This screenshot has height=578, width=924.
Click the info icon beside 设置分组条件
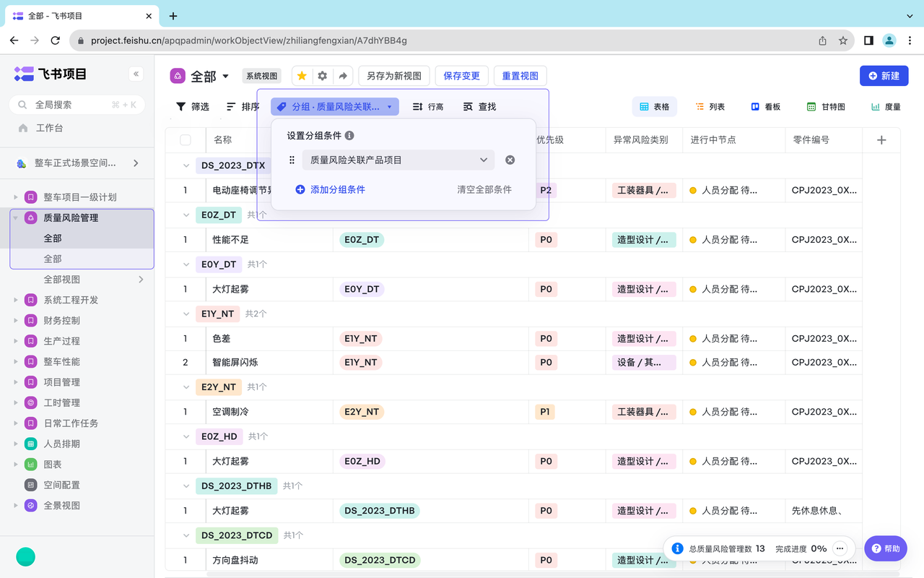point(349,136)
